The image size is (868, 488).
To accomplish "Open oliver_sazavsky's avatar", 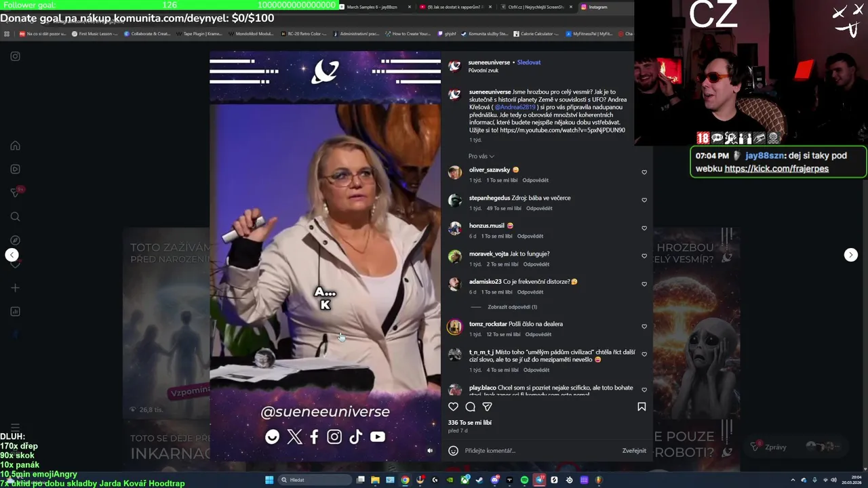I will tap(455, 172).
